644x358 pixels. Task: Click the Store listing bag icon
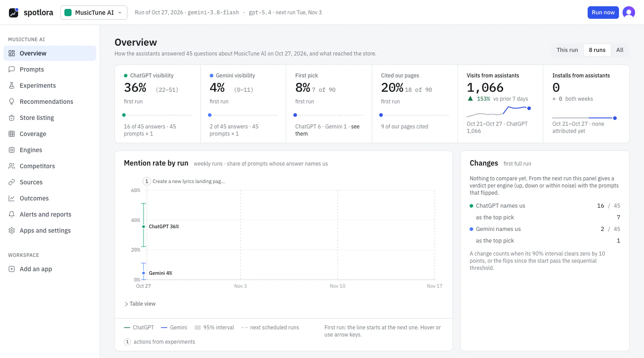coord(12,118)
